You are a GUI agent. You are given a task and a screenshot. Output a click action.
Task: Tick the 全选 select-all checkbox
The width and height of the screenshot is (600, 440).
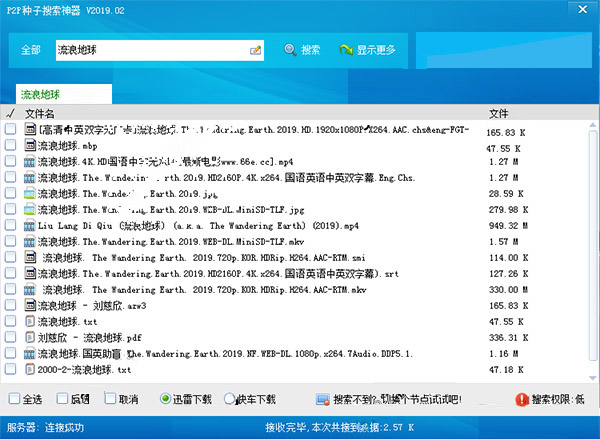pos(14,399)
